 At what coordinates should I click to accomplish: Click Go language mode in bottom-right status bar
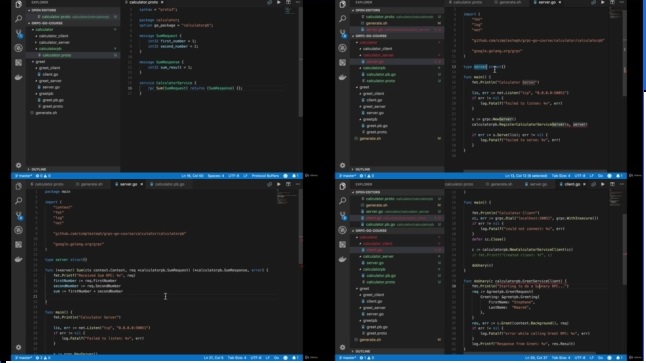coord(600,358)
